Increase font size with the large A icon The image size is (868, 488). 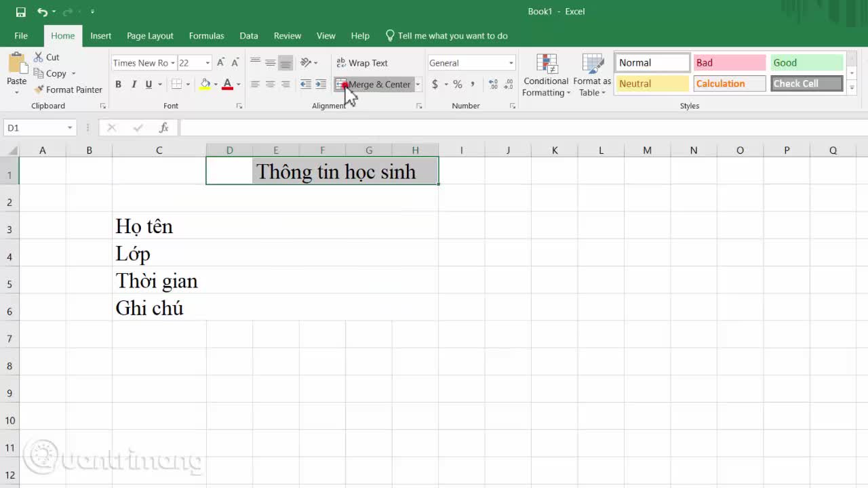pyautogui.click(x=220, y=62)
